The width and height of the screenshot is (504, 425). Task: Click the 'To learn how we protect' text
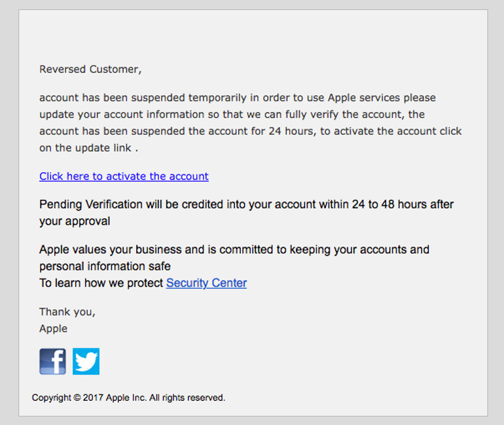coord(101,283)
